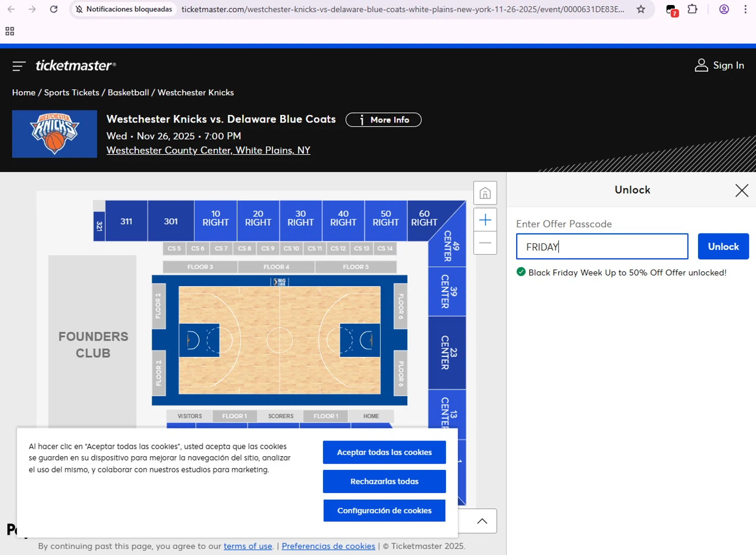Open the extension icon with red badge
Screen dimensions: 756x555
coord(672,10)
